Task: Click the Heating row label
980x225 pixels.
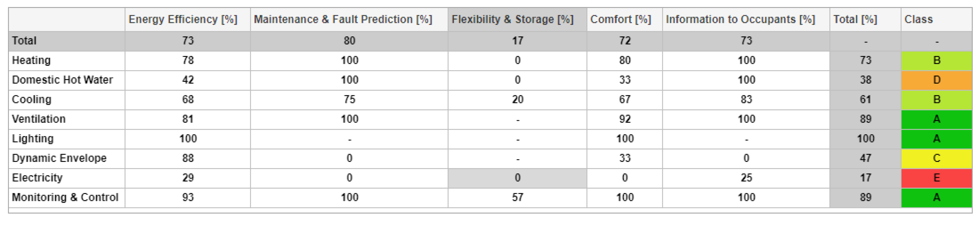Action: tap(31, 60)
